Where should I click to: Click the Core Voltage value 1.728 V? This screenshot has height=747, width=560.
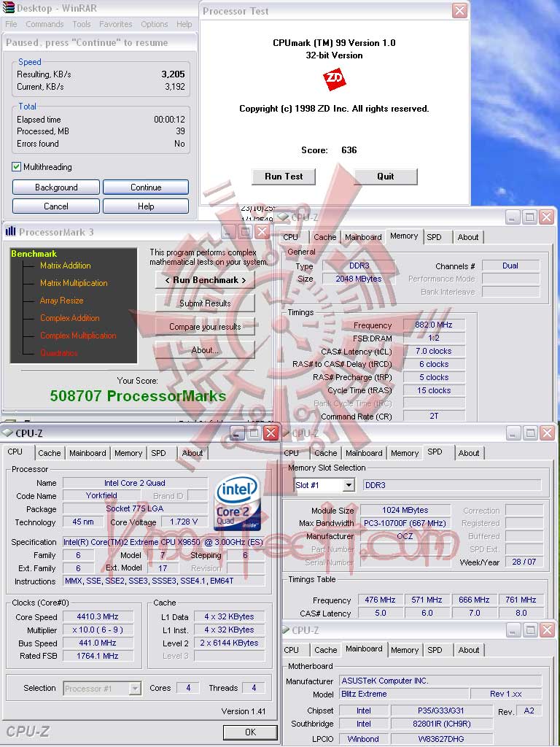point(184,522)
